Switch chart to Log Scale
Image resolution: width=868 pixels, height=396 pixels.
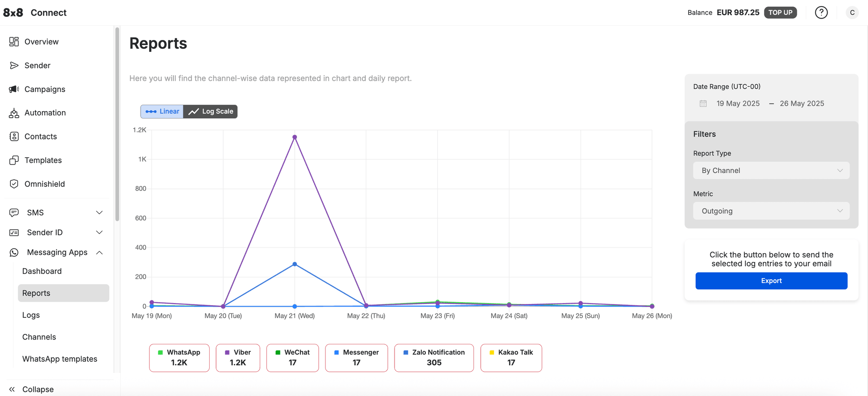210,112
